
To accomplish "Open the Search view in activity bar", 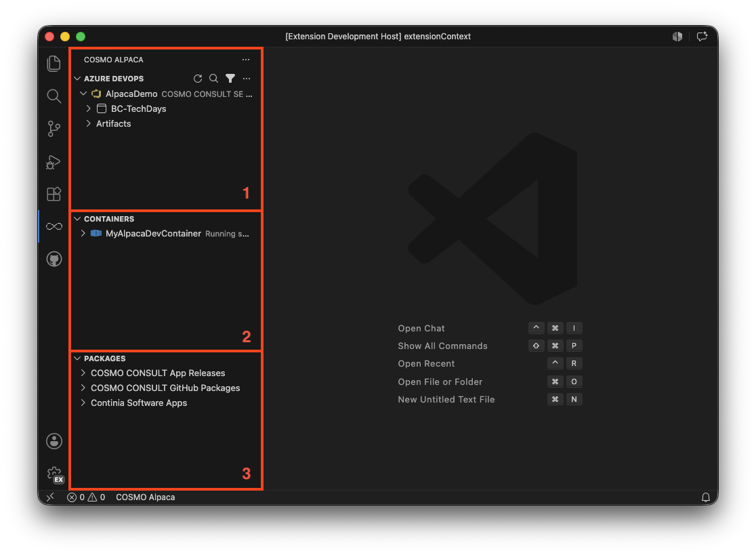I will (54, 96).
